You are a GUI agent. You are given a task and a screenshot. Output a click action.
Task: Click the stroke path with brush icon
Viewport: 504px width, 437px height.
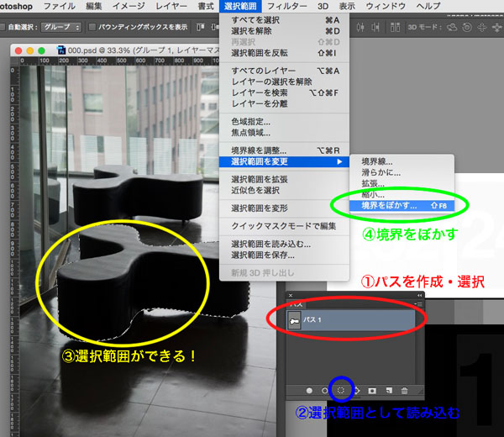[x=325, y=390]
